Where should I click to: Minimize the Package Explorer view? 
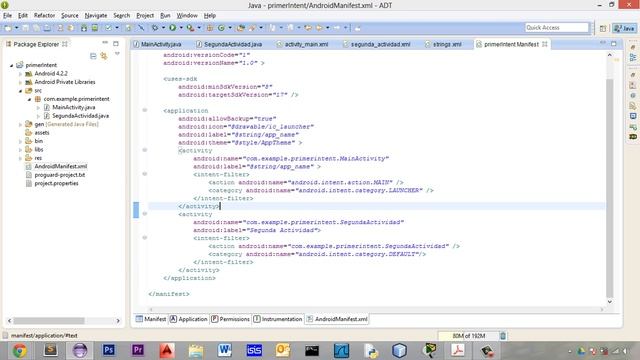pos(105,43)
